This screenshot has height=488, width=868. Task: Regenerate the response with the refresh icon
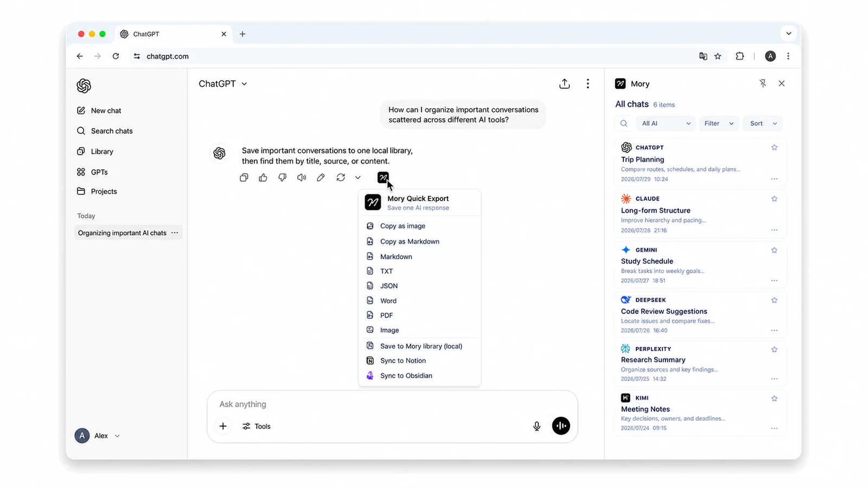341,177
